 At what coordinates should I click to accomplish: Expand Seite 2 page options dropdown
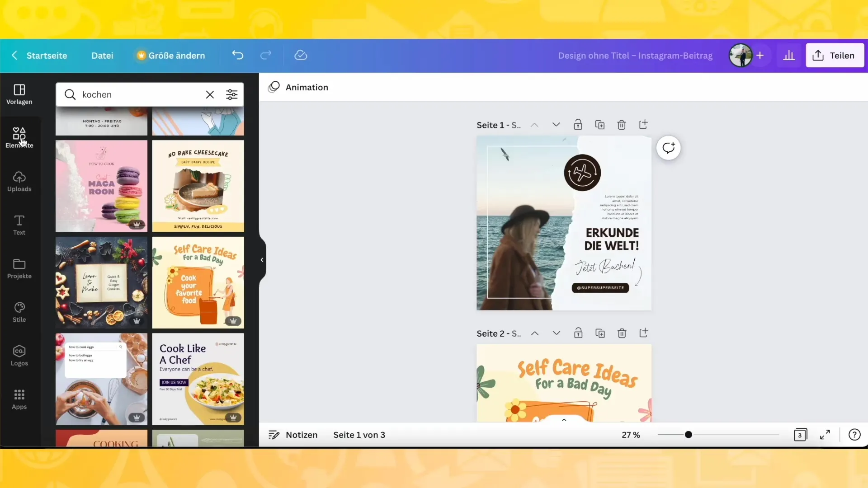[556, 333]
